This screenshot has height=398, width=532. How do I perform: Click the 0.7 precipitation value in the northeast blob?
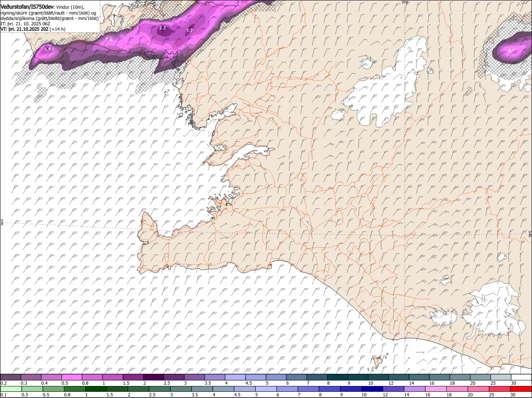(512, 51)
